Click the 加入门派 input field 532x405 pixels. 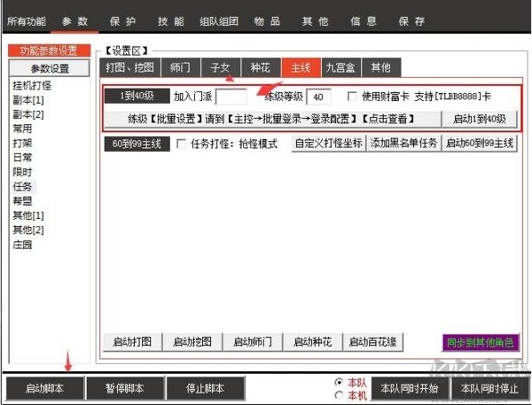[231, 97]
